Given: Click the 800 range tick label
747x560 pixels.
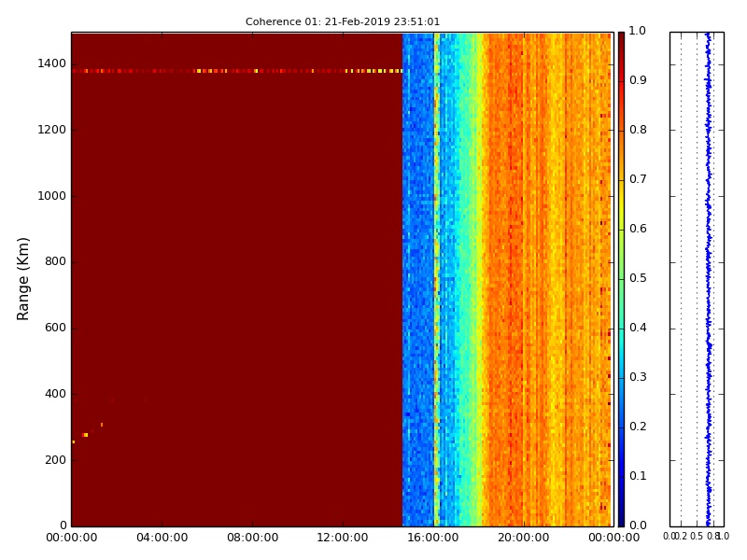Looking at the screenshot, I should [55, 261].
